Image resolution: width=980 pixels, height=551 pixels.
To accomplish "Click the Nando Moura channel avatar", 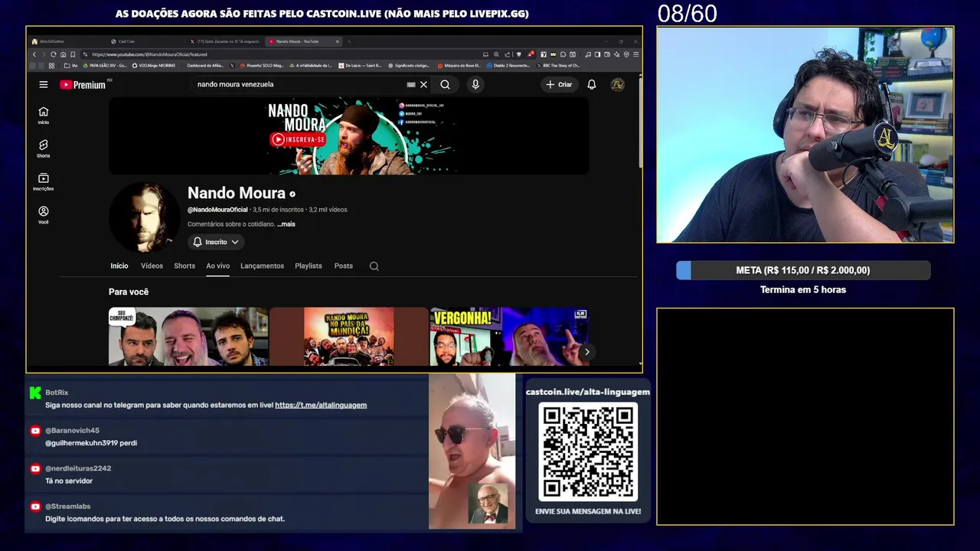I will click(x=144, y=217).
